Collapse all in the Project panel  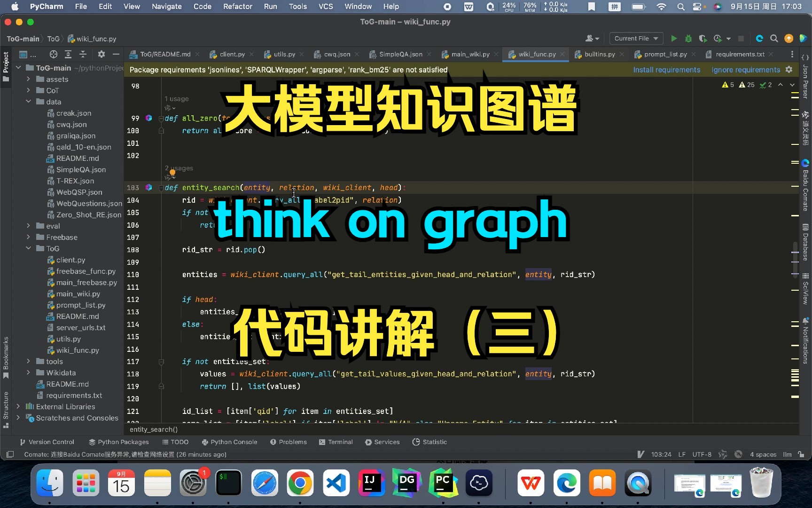tap(83, 54)
